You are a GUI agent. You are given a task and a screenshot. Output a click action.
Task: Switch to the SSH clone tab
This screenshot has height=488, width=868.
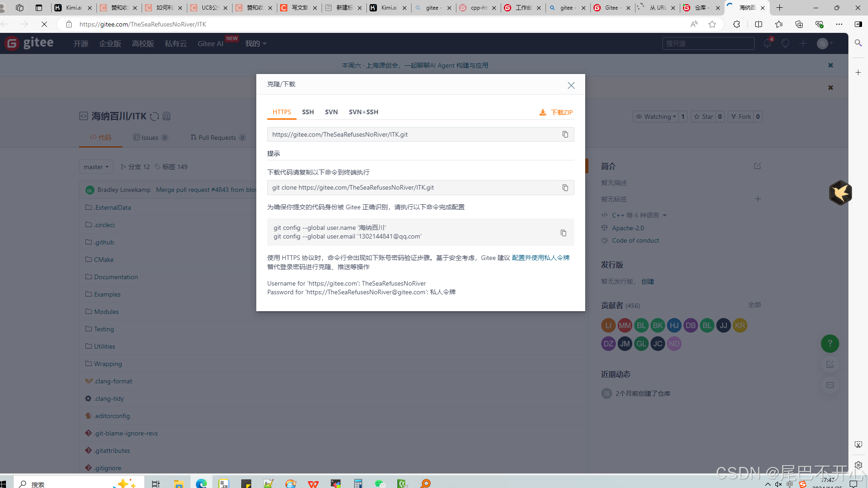point(308,112)
